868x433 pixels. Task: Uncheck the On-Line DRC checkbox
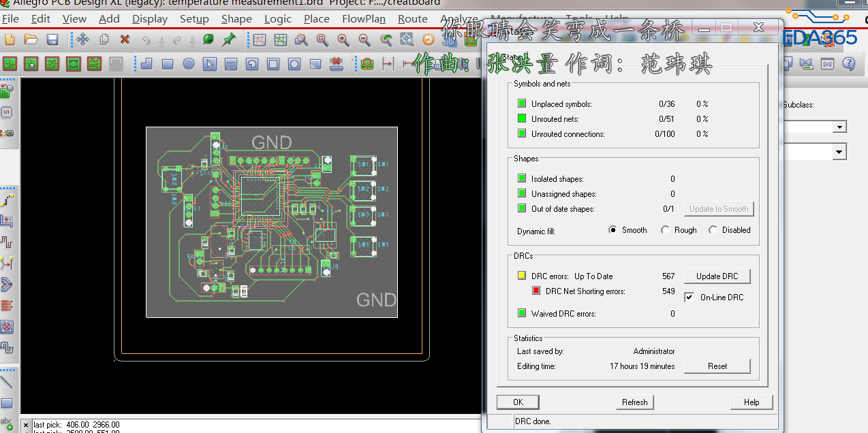coord(689,298)
